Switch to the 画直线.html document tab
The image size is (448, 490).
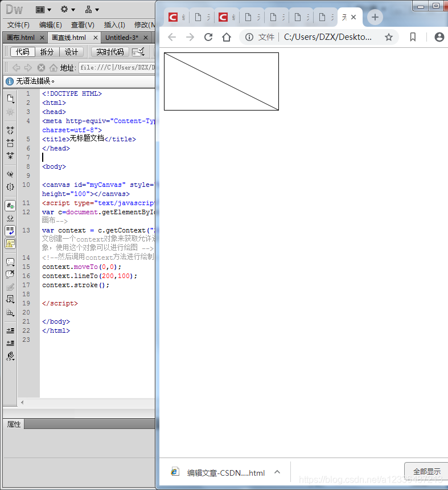[69, 38]
